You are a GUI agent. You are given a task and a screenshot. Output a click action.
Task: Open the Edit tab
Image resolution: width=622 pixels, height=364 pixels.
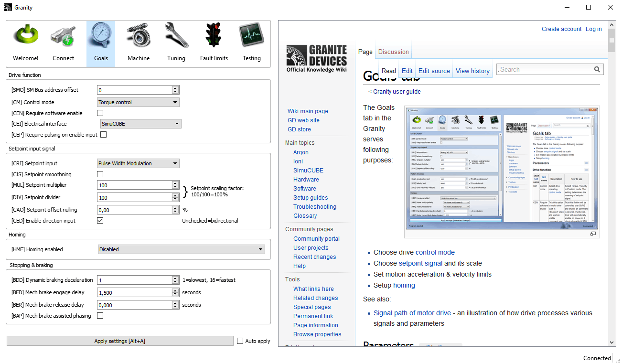[x=407, y=71]
